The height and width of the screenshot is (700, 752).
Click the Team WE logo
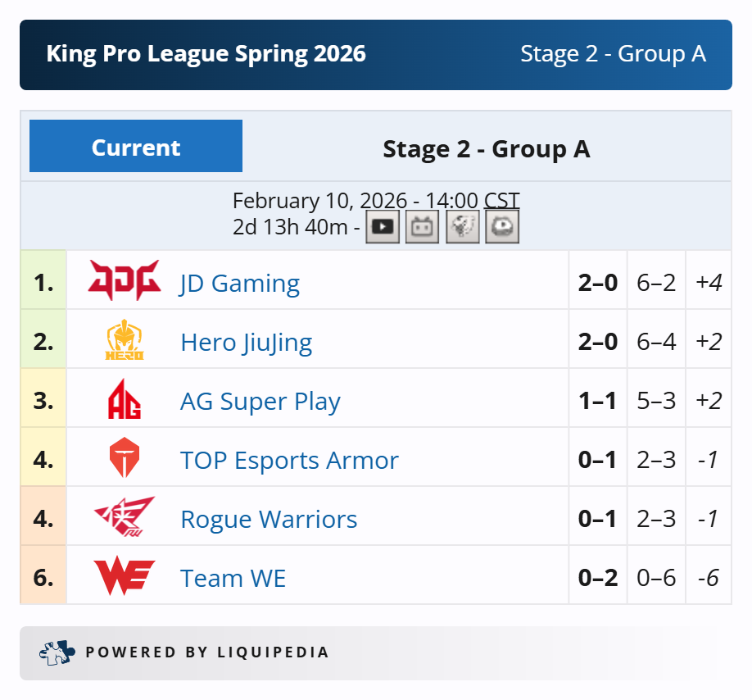tap(125, 575)
